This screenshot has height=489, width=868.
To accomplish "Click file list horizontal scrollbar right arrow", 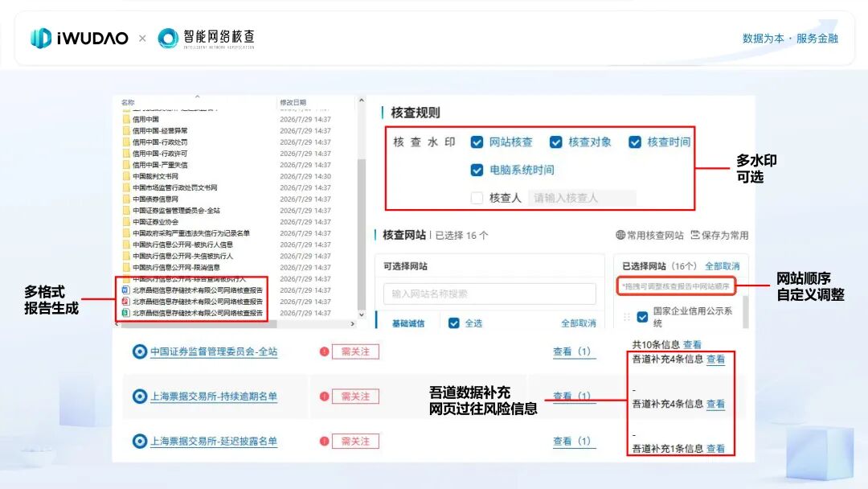I will 353,323.
